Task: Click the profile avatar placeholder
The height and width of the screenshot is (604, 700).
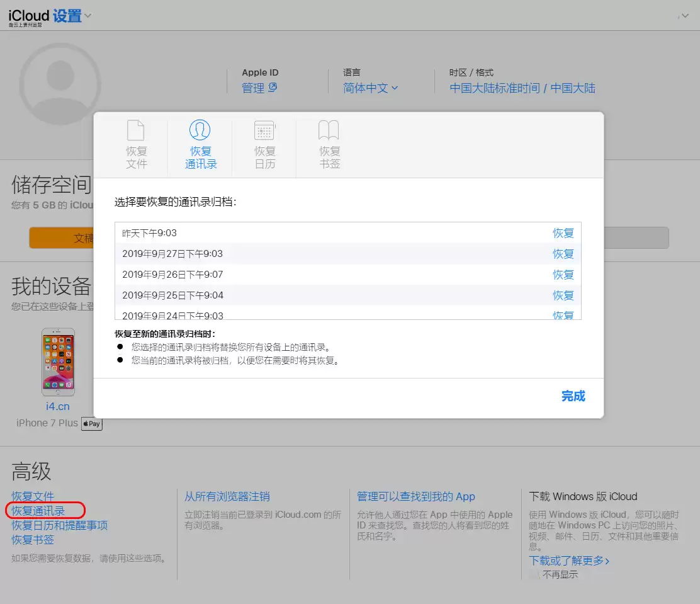Action: tap(60, 84)
